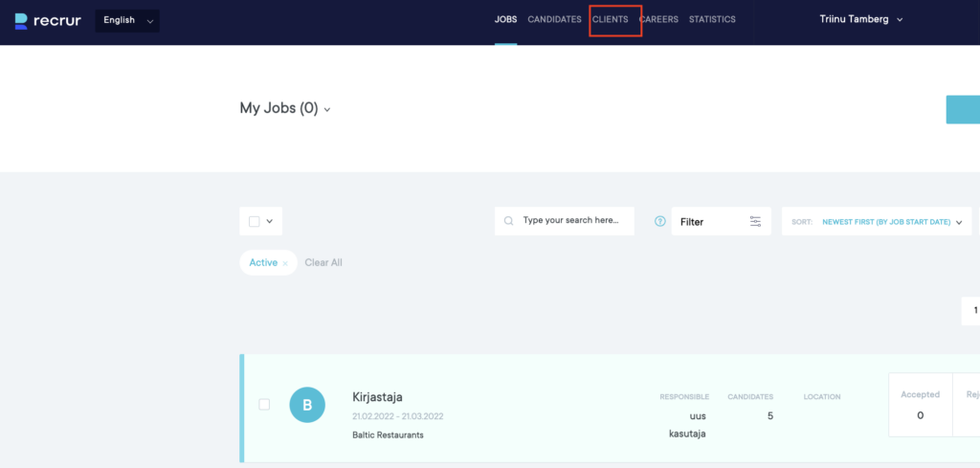Remove the Active filter tag
The image size is (980, 468).
[285, 263]
